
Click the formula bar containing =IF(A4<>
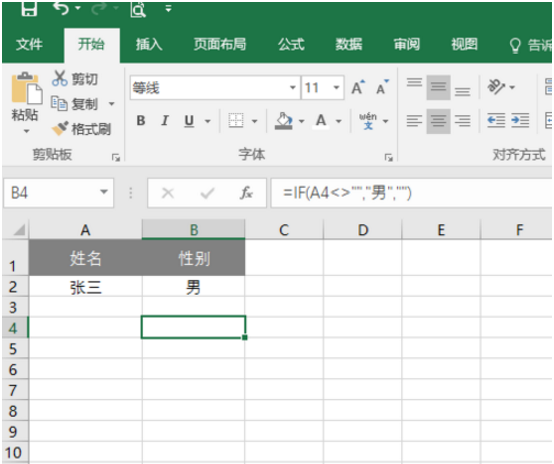(411, 193)
